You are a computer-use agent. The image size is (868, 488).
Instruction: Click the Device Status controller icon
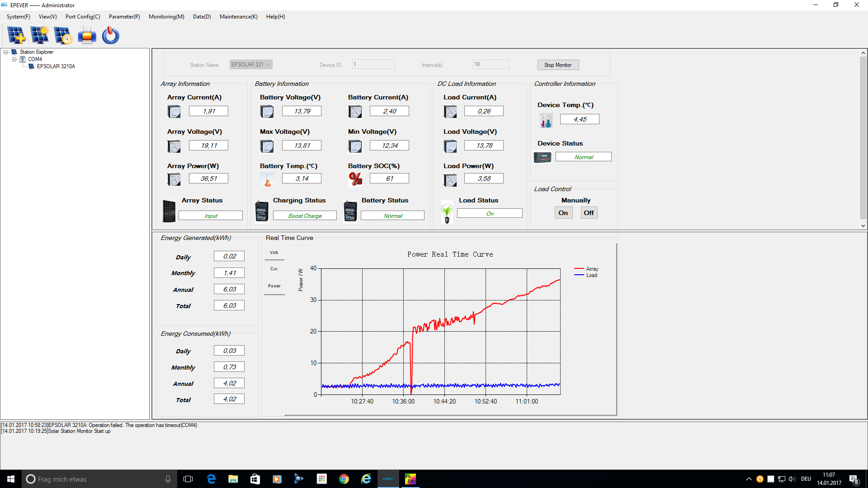coord(542,157)
